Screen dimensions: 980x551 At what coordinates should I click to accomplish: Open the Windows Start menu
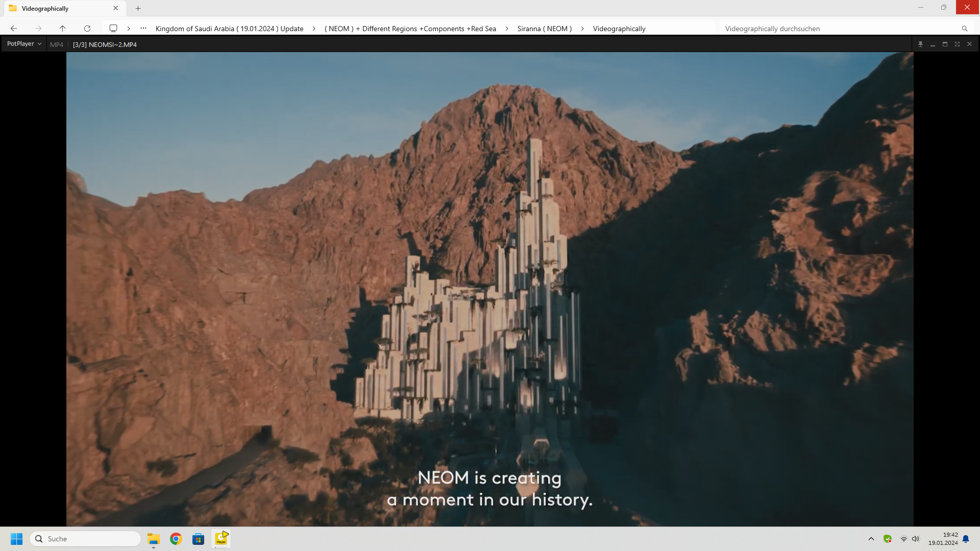(x=17, y=539)
